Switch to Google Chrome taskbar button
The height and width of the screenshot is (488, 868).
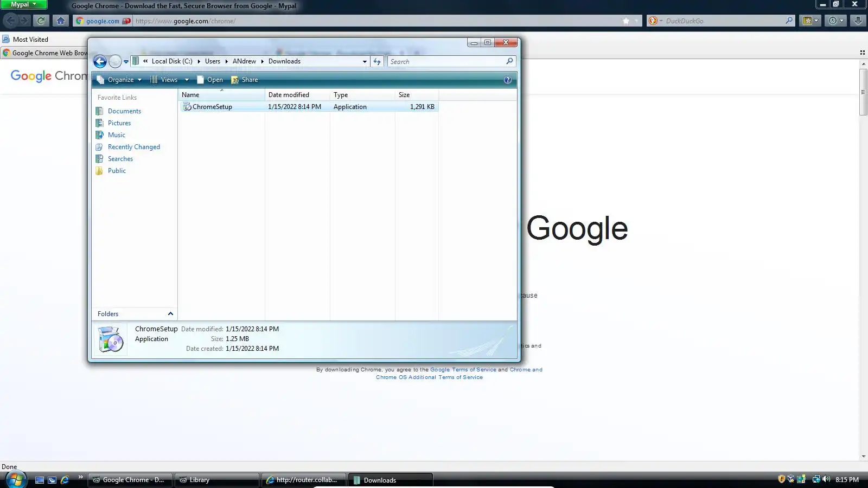coord(130,480)
